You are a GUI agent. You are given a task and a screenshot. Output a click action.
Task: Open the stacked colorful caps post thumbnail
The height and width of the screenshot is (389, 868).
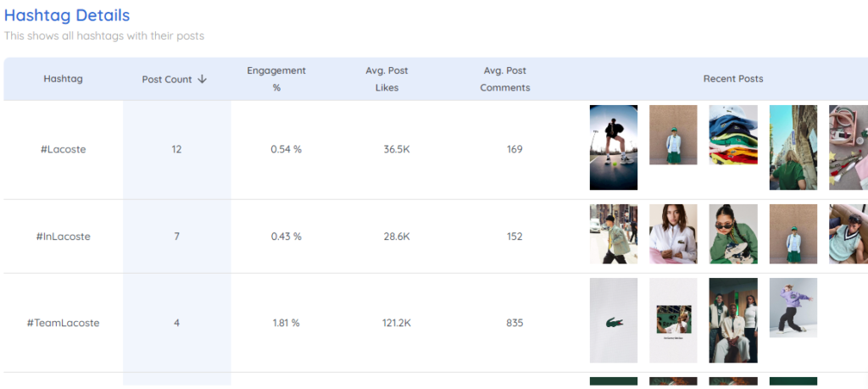point(733,135)
